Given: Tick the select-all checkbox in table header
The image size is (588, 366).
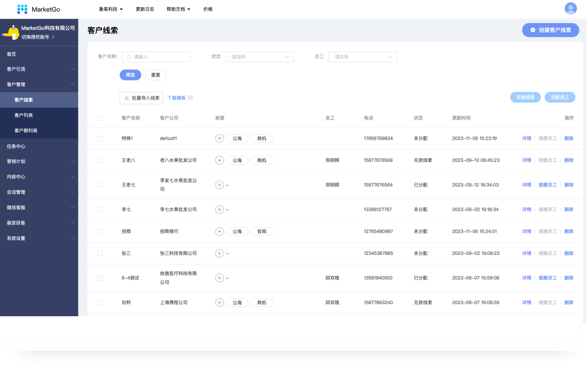Looking at the screenshot, I should (x=100, y=118).
